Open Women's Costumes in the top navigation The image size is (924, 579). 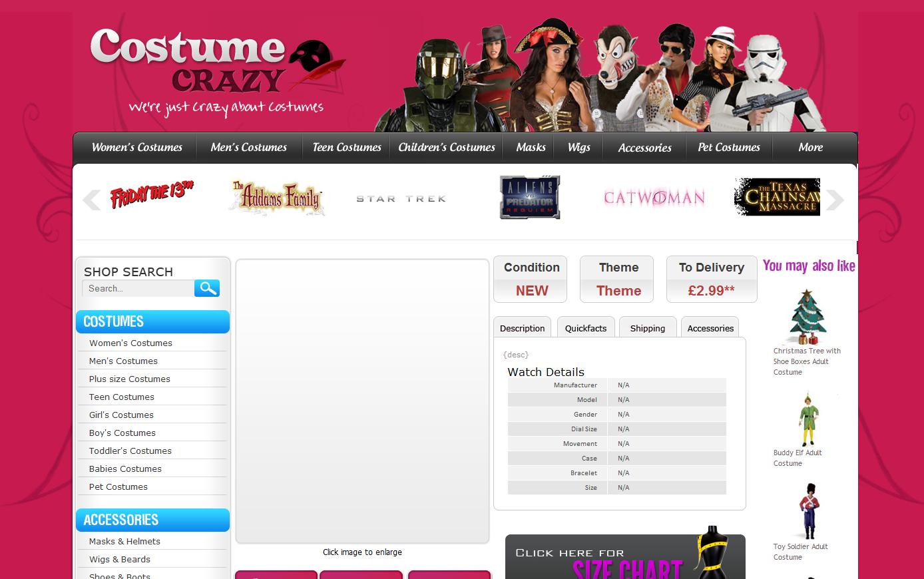point(137,147)
